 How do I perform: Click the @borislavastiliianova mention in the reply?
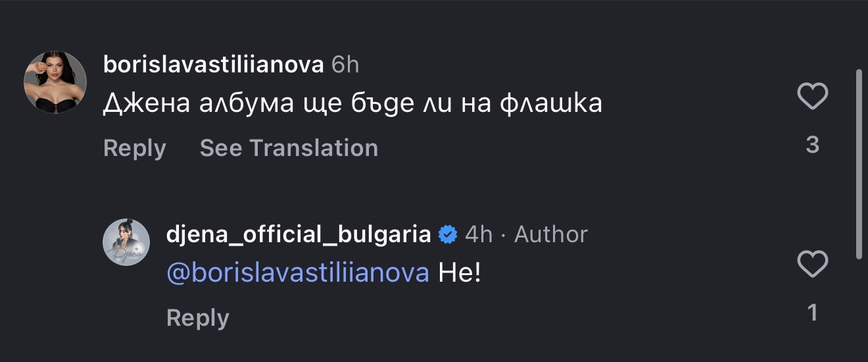pos(298,272)
